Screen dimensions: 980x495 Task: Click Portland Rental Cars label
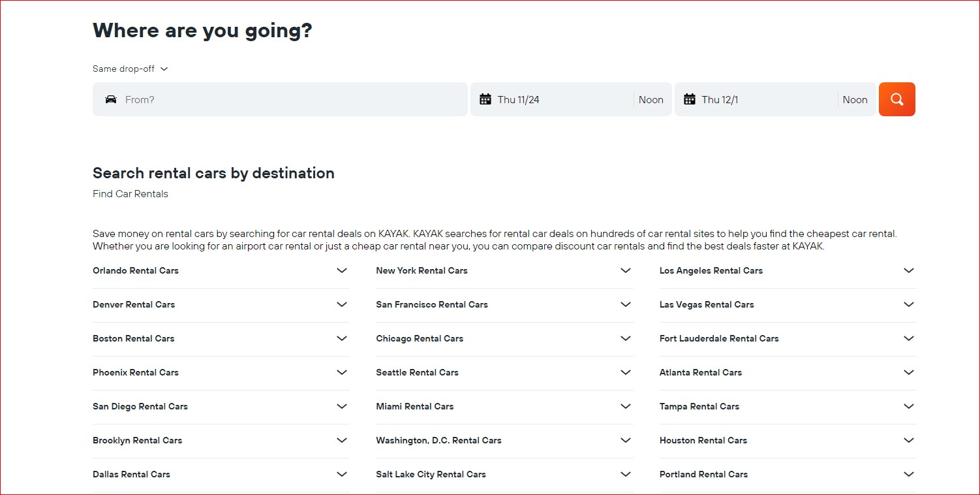click(703, 474)
